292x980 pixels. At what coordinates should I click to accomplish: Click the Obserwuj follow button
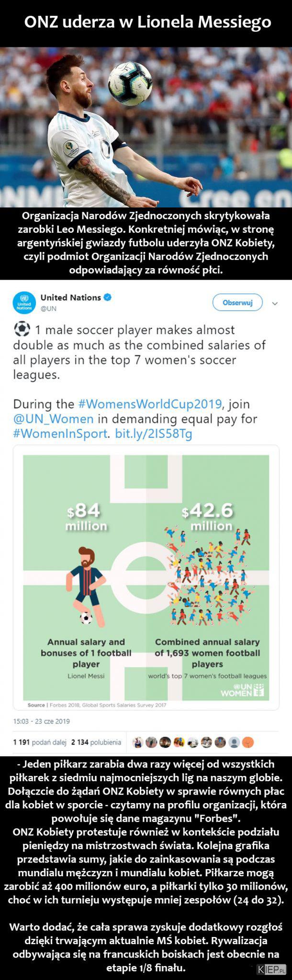click(237, 302)
